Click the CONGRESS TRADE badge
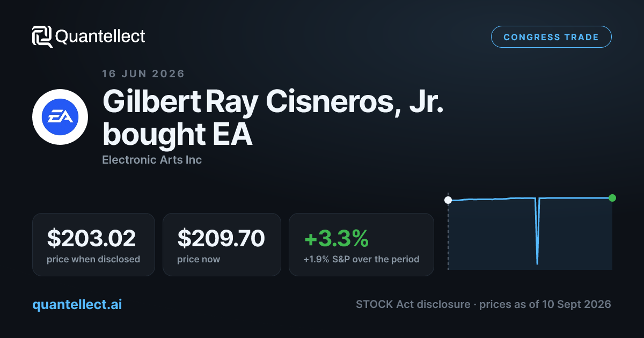This screenshot has width=644, height=338. tap(551, 37)
